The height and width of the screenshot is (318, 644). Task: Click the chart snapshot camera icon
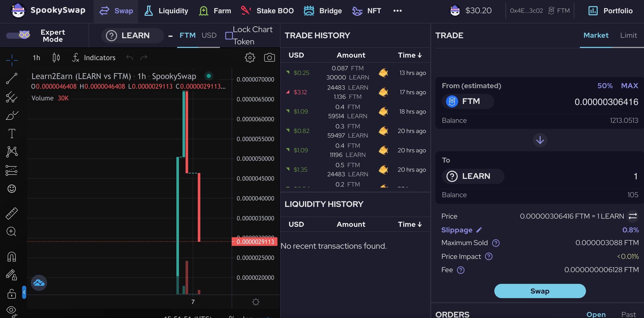269,58
